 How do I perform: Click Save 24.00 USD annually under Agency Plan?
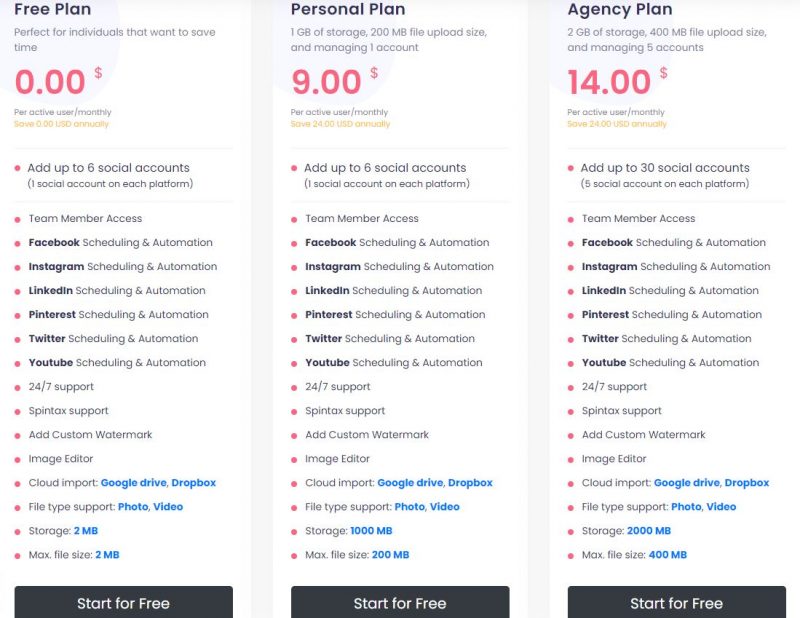click(x=617, y=123)
